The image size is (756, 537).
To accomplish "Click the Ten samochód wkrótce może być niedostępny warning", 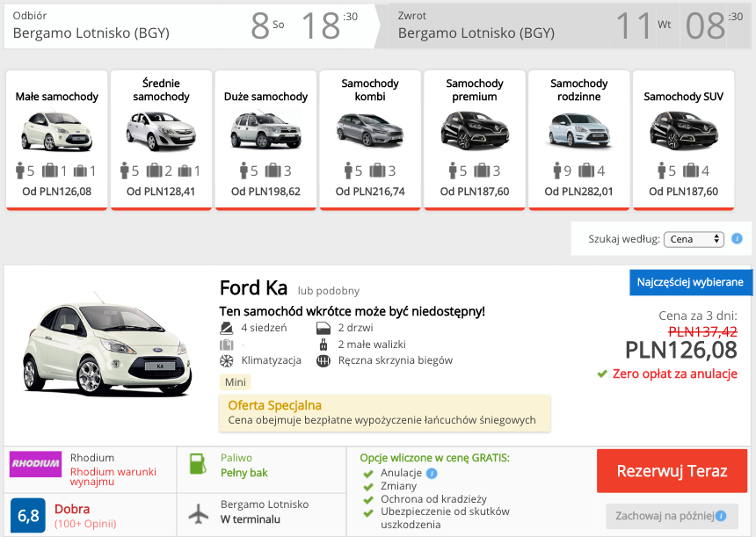I will tap(352, 311).
